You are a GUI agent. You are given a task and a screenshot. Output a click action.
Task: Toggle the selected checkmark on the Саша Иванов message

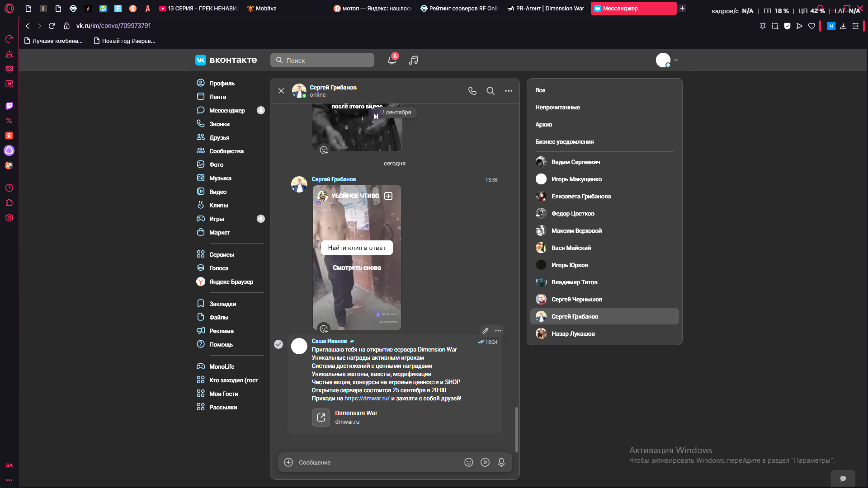pyautogui.click(x=278, y=344)
